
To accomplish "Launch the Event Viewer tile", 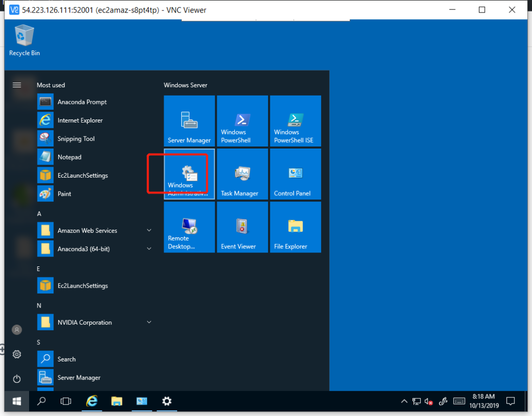I will click(242, 227).
